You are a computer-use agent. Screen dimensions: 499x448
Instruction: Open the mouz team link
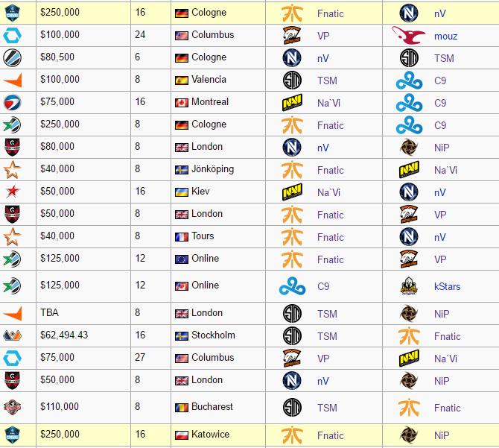tap(445, 36)
